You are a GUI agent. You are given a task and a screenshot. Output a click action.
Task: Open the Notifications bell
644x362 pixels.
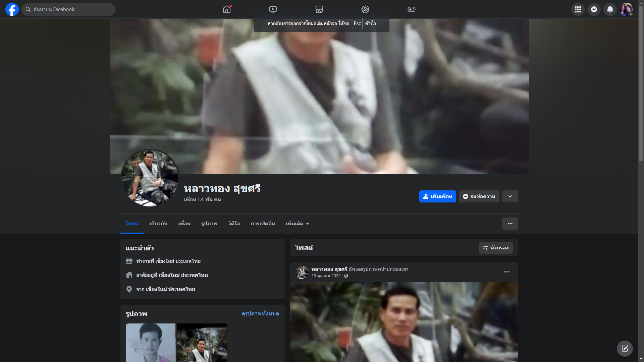coord(610,9)
